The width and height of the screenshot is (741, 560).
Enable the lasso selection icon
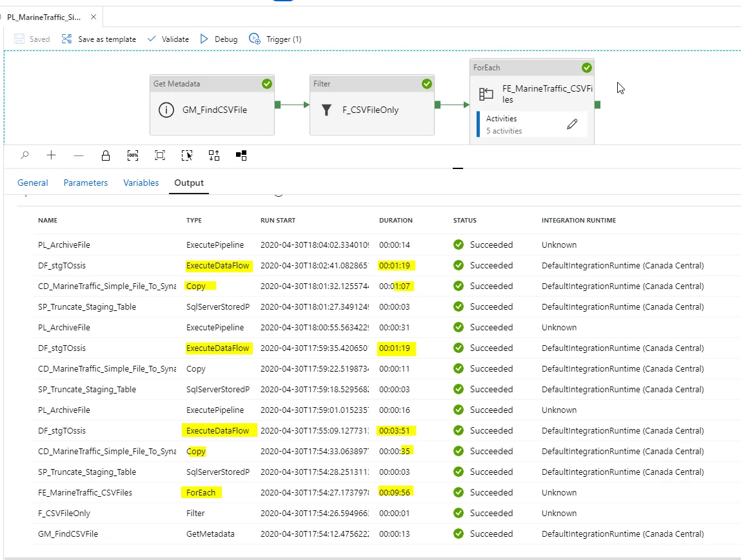[x=187, y=155]
